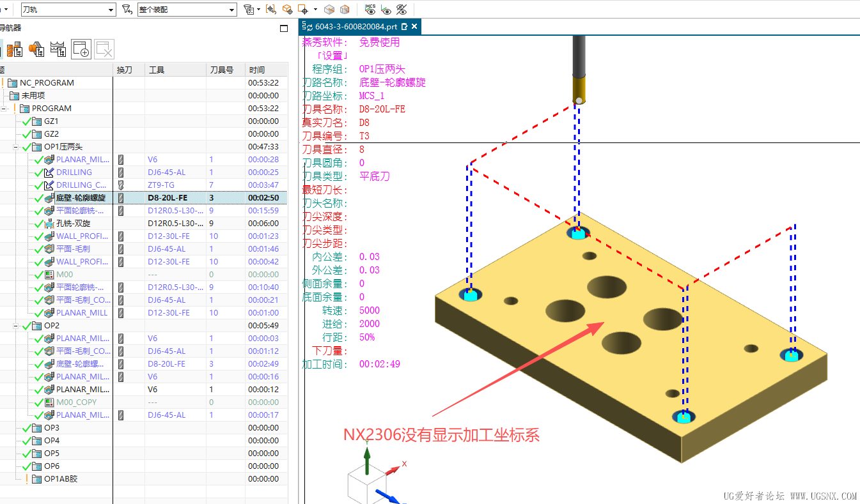Click the shaded box display icon
Image resolution: width=860 pixels, height=504 pixels.
click(x=329, y=10)
